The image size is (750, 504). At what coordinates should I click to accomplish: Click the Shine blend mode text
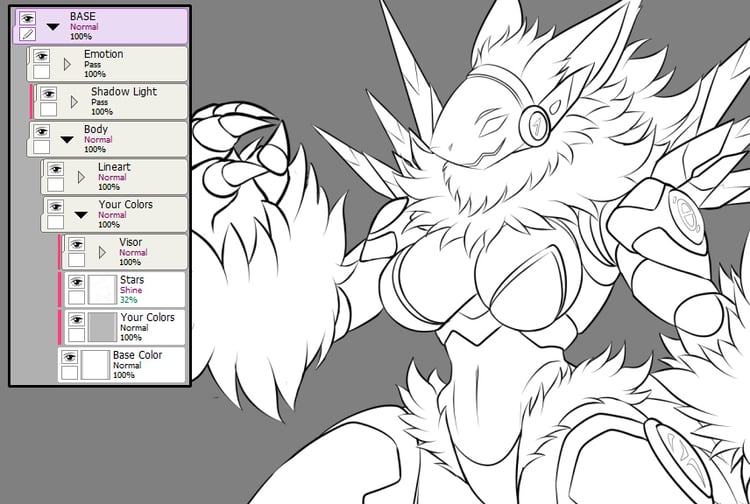tap(131, 290)
